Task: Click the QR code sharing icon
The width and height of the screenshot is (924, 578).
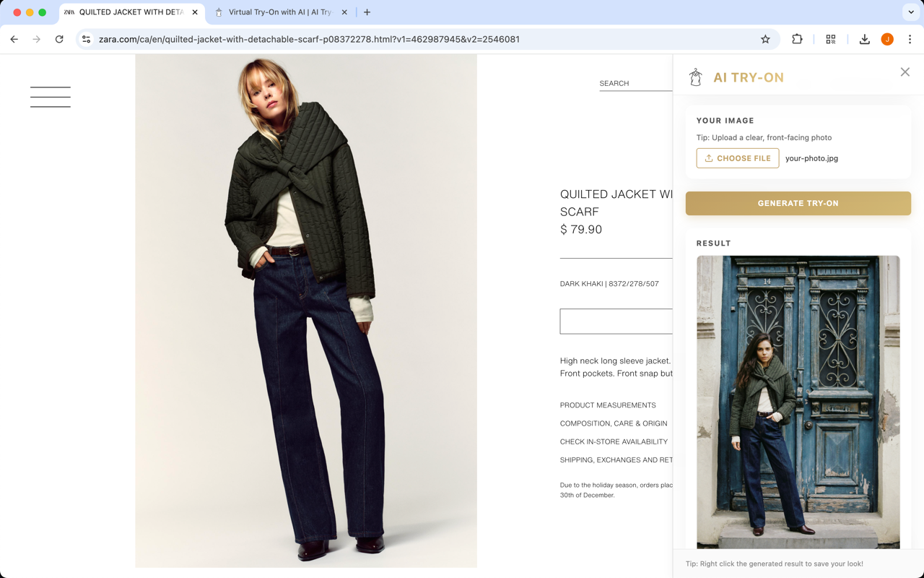Action: [830, 39]
